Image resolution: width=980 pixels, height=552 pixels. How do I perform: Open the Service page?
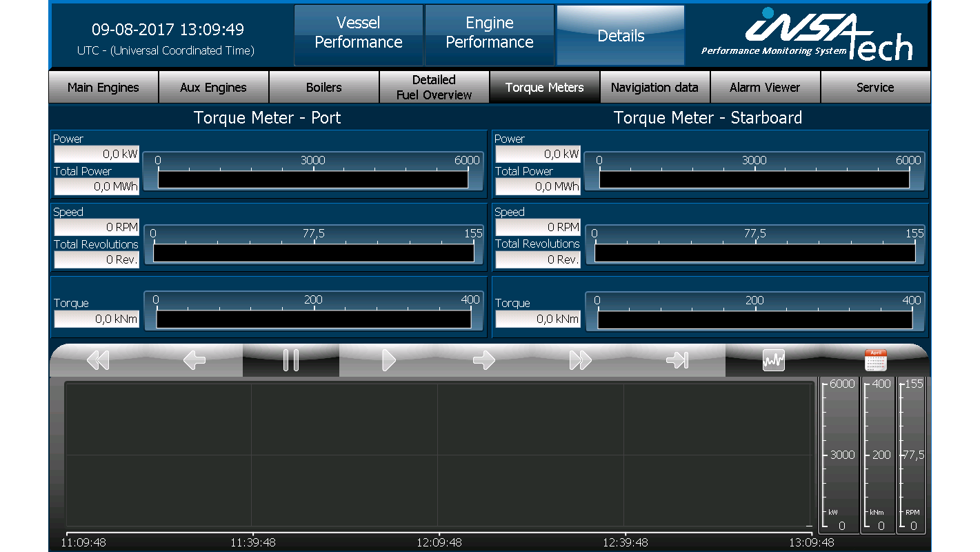(x=875, y=87)
